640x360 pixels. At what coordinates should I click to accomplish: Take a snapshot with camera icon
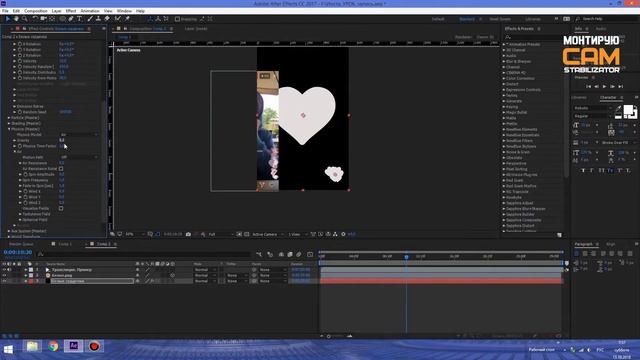pyautogui.click(x=188, y=234)
